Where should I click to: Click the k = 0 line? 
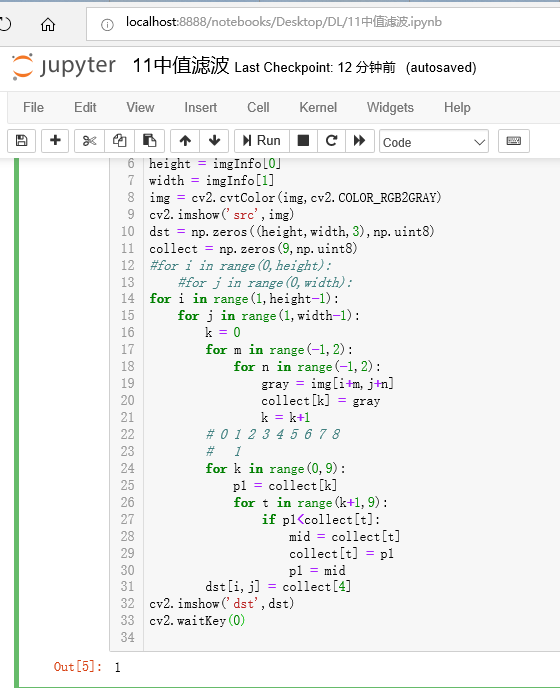pyautogui.click(x=223, y=332)
